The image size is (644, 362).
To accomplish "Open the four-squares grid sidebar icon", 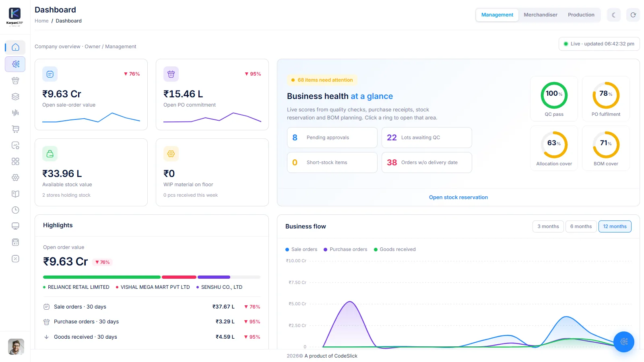I will pos(15,161).
